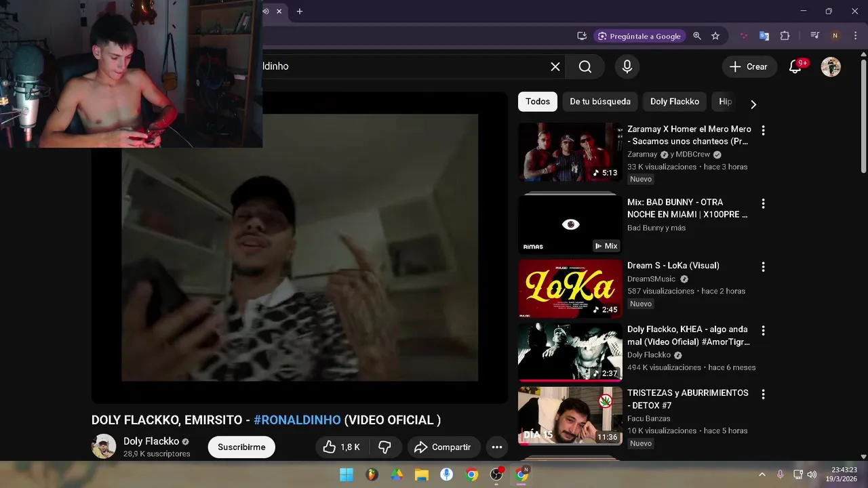Open the #RONALDINHO hashtag link

click(x=297, y=420)
